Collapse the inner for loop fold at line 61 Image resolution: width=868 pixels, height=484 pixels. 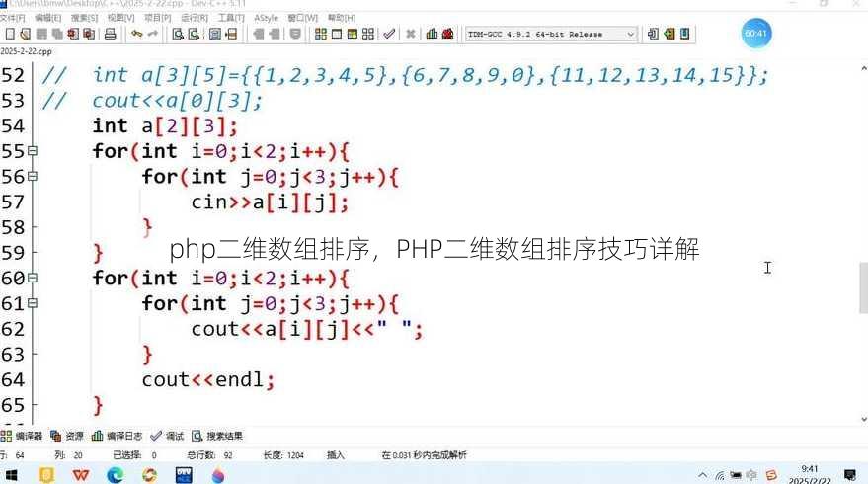point(33,303)
